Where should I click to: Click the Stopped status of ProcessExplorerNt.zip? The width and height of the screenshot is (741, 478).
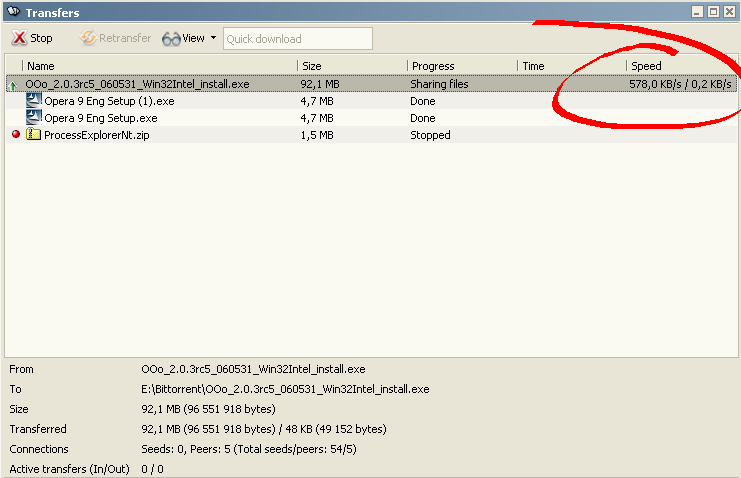430,135
